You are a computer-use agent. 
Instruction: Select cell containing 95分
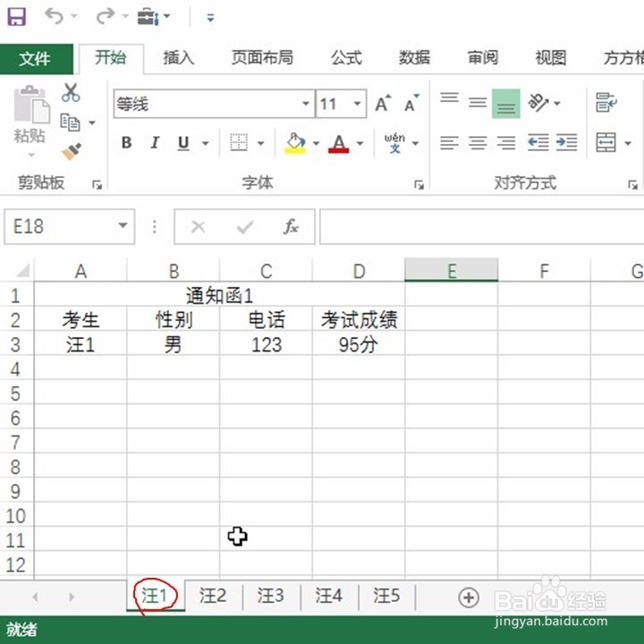tap(359, 344)
